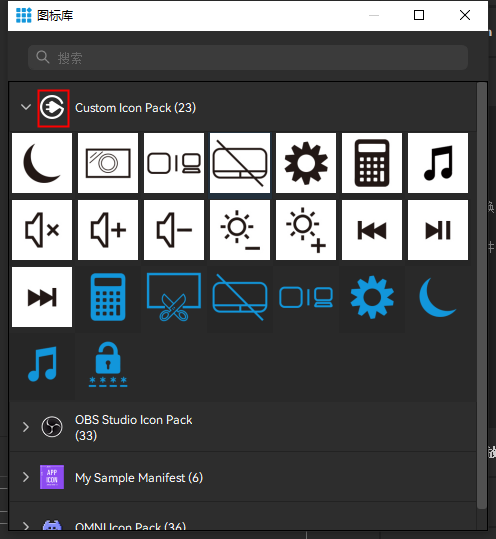Image resolution: width=496 pixels, height=539 pixels.
Task: Click the icon list vertical scrollbar
Action: point(482,296)
